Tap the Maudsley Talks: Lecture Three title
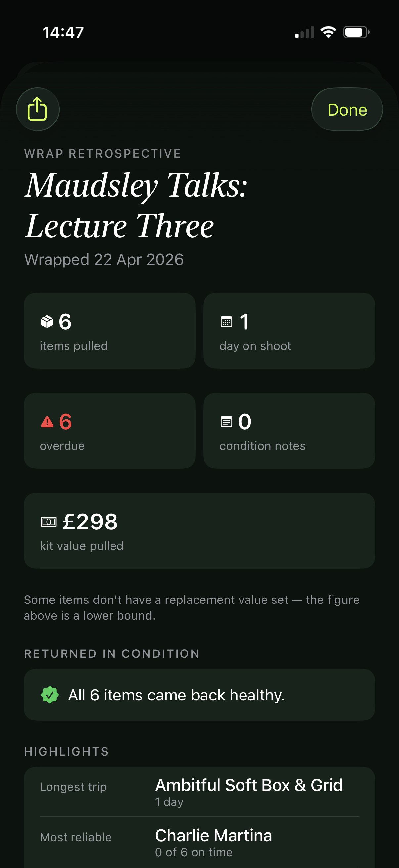The image size is (399, 868). pyautogui.click(x=136, y=206)
